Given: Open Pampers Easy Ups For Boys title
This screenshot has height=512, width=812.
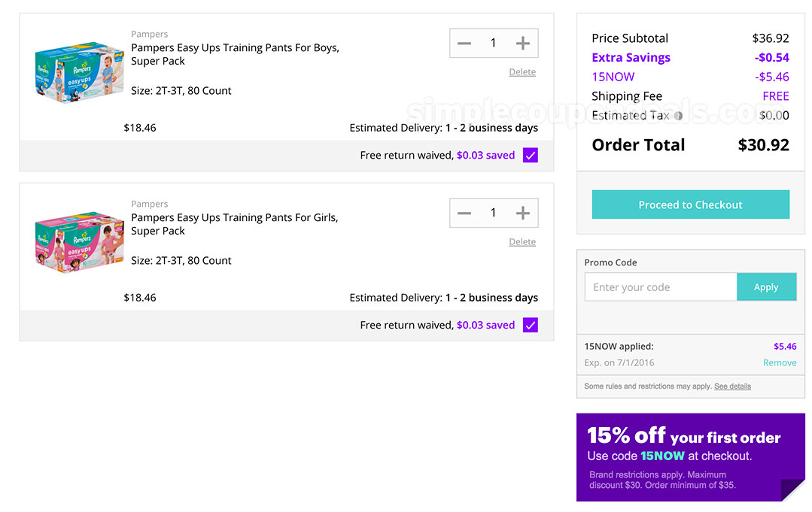Looking at the screenshot, I should coord(235,54).
